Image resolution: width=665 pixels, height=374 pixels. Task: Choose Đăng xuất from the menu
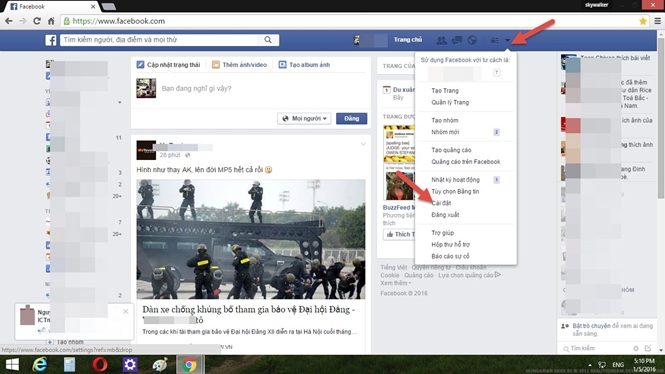point(445,215)
